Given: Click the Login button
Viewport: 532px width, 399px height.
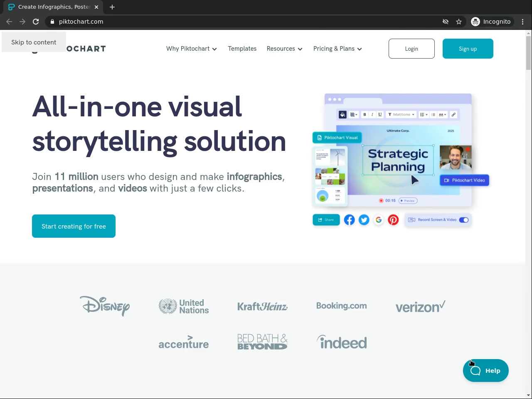Looking at the screenshot, I should [411, 49].
